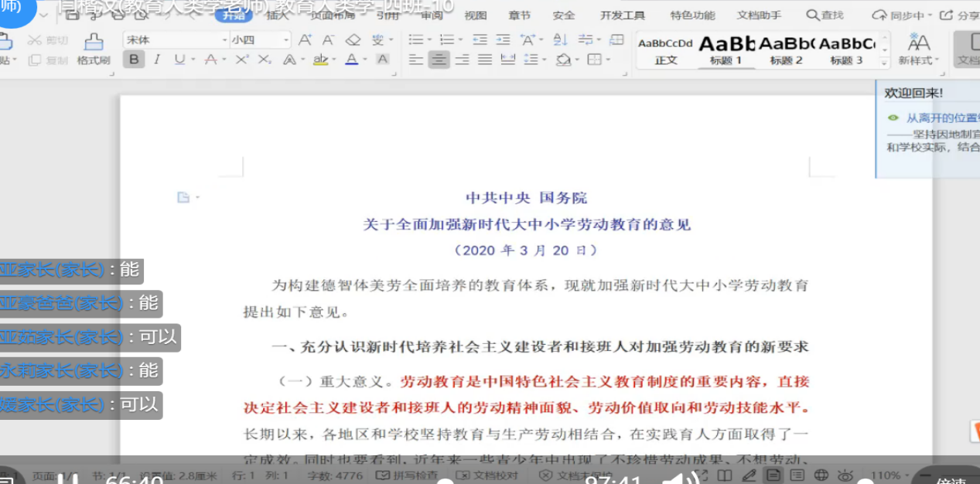The height and width of the screenshot is (484, 980).
Task: Open the 章节 (Section) ribbon tab
Action: 520,15
